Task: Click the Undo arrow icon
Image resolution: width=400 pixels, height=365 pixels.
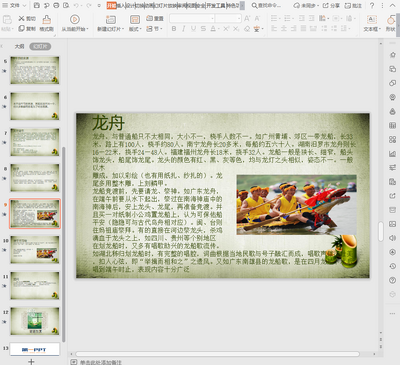Action: [76, 5]
